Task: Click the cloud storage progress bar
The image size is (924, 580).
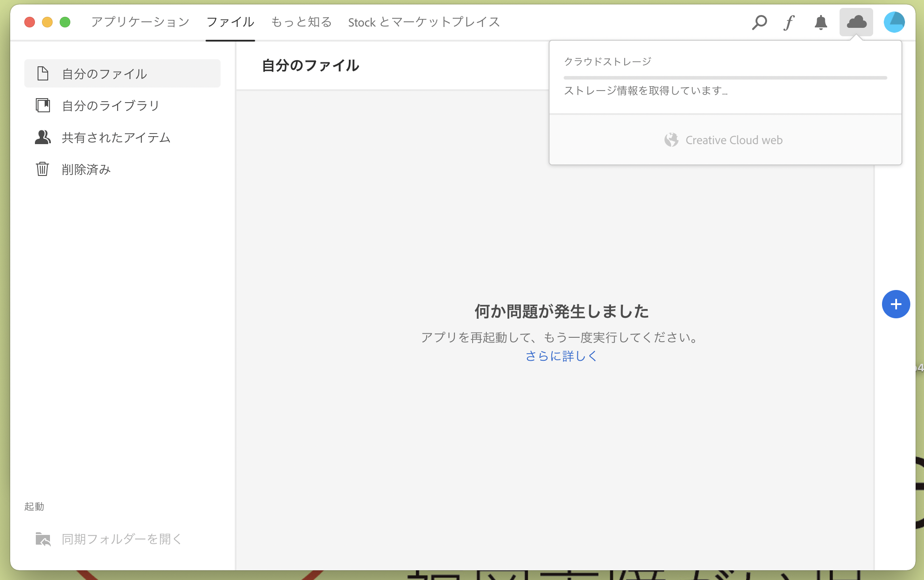Action: pos(725,78)
